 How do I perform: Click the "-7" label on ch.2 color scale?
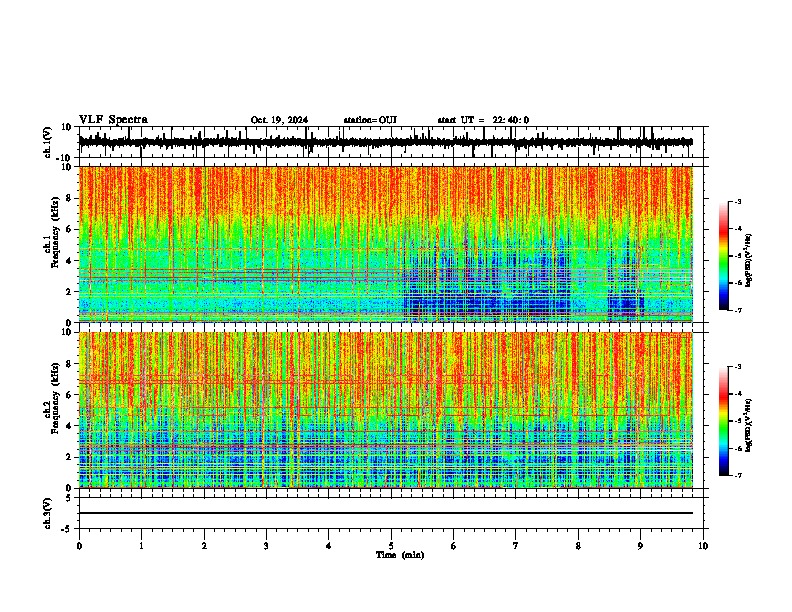[x=737, y=476]
